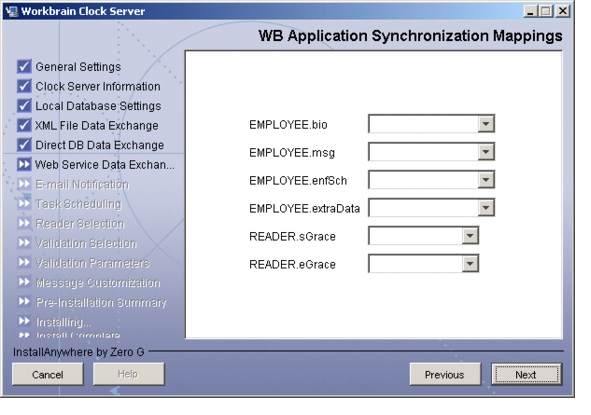Click the E-mail Notification step arrow icon
Viewport: 591px width, 415px height.
click(x=24, y=184)
